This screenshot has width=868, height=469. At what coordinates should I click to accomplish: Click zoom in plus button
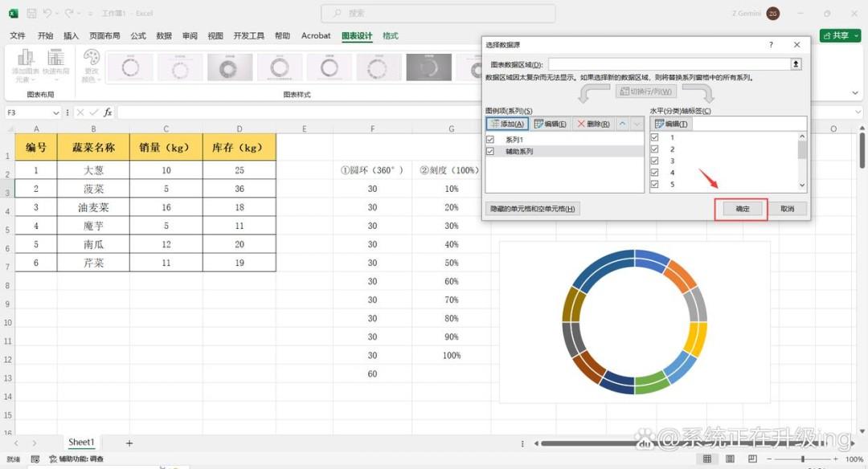click(x=835, y=459)
